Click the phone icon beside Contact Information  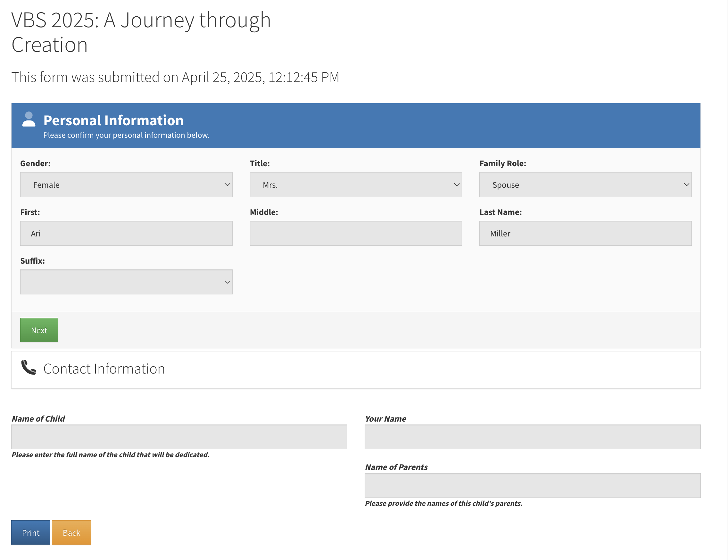(29, 367)
